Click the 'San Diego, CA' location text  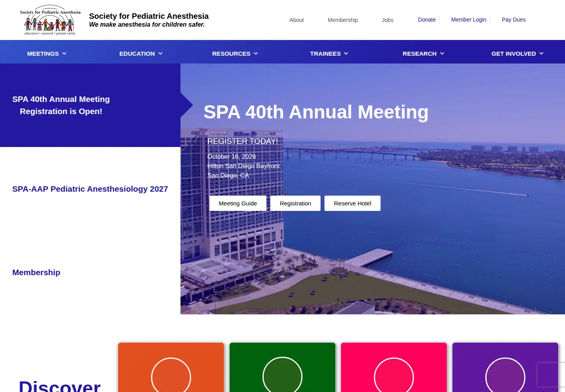coord(228,175)
